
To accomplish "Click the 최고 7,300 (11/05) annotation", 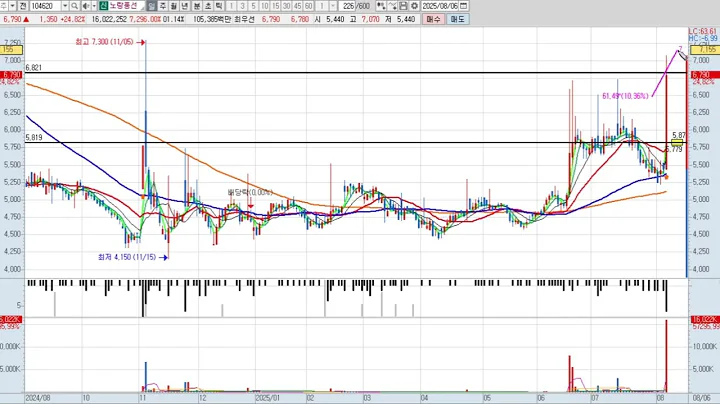I will coord(104,42).
